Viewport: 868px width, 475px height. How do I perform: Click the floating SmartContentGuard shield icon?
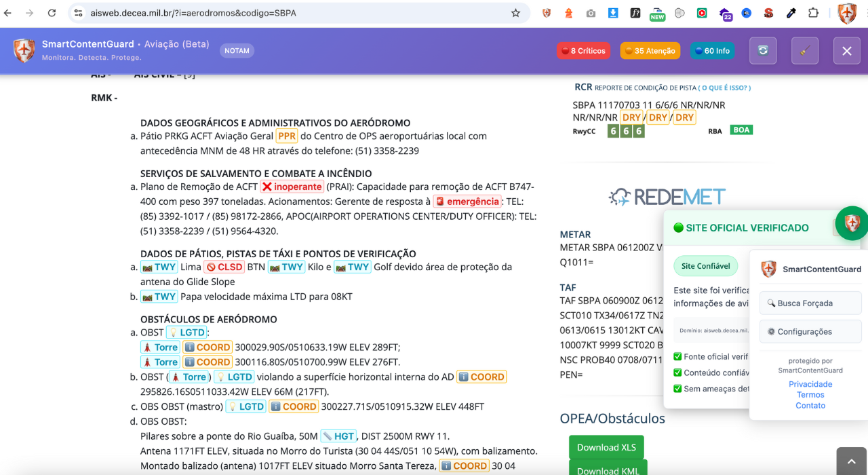tap(852, 224)
